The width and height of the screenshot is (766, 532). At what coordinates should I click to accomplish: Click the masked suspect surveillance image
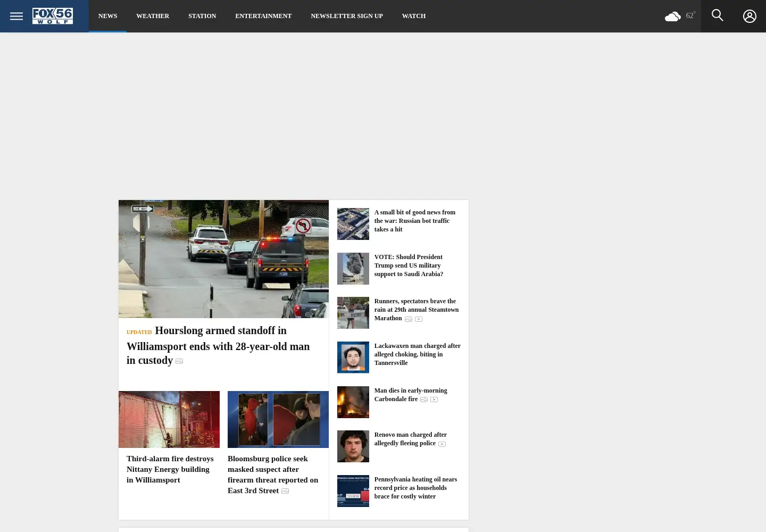(278, 419)
